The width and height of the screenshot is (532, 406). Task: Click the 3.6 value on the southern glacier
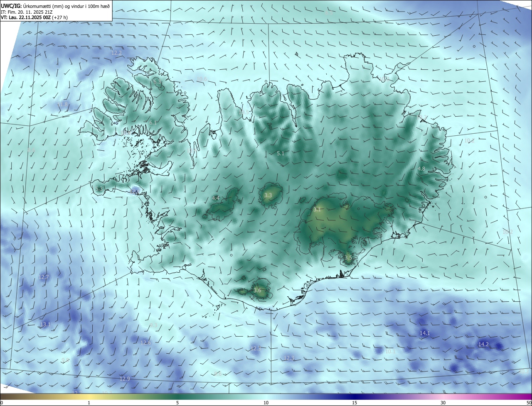pyautogui.click(x=257, y=290)
